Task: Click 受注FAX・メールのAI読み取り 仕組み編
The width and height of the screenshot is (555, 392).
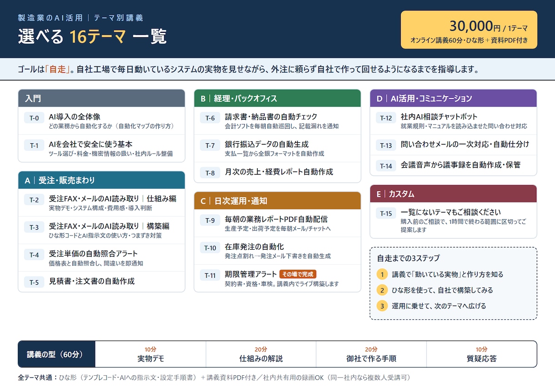Action: [x=112, y=199]
